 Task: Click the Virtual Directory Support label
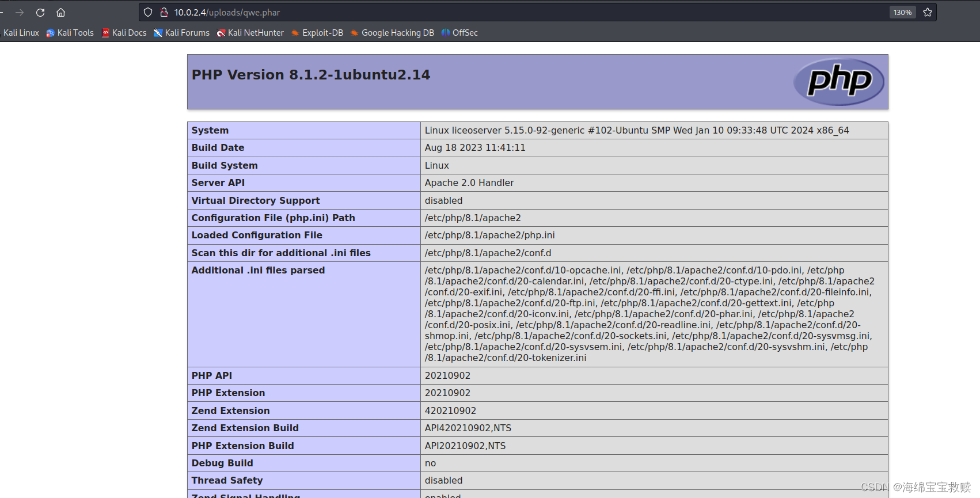click(256, 200)
